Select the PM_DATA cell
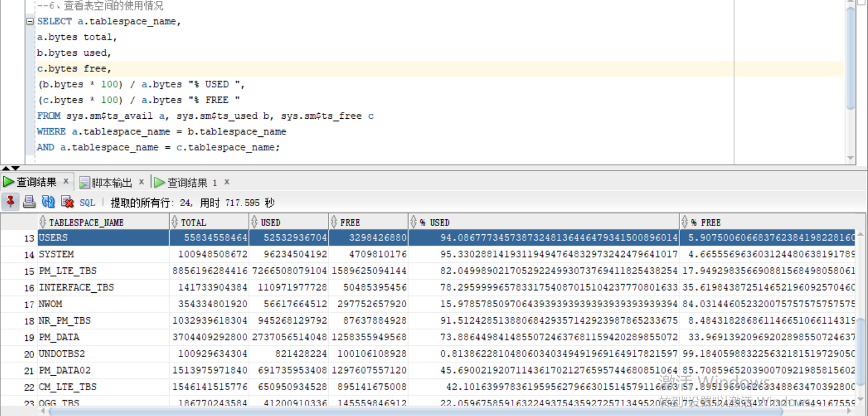The width and height of the screenshot is (868, 416). (x=103, y=337)
